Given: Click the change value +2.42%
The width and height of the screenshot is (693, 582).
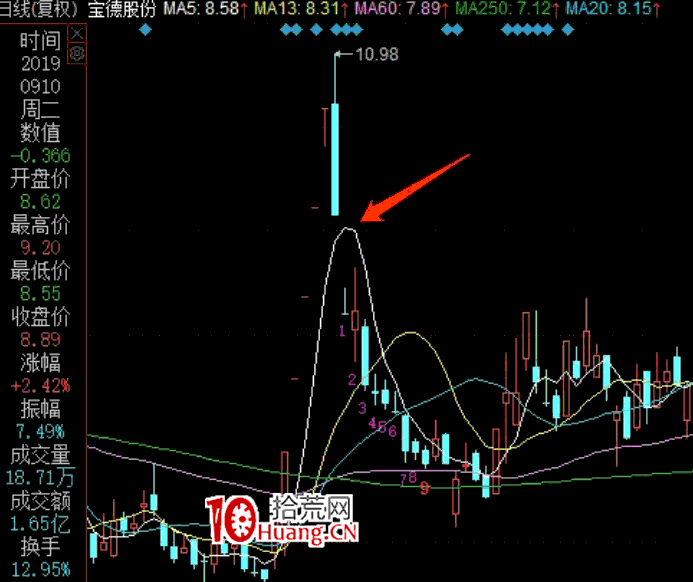Looking at the screenshot, I should tap(40, 386).
